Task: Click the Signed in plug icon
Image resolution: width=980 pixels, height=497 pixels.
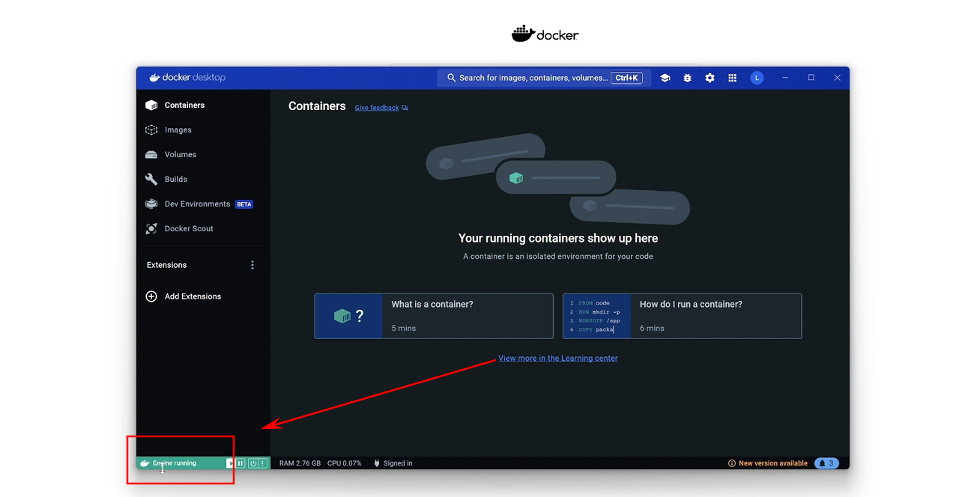Action: click(x=377, y=463)
